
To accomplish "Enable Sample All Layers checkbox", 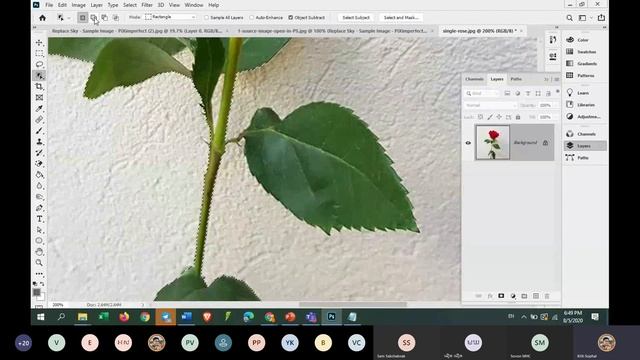I will [x=207, y=18].
